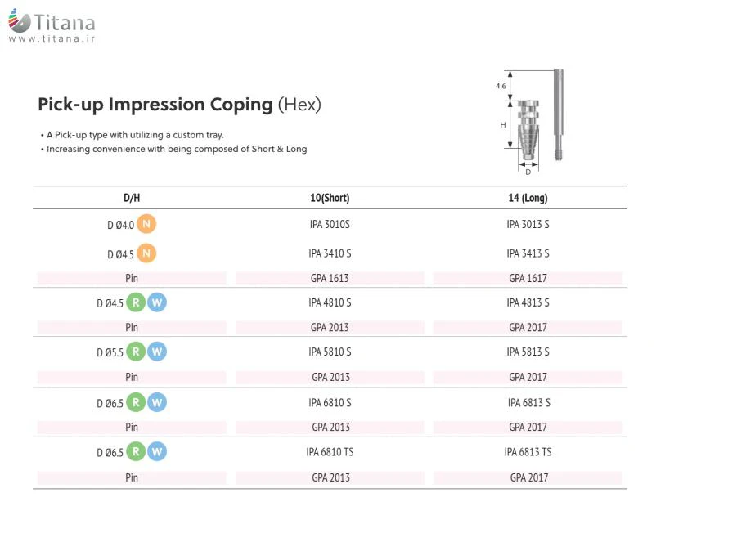Click the 10(Short) column header
This screenshot has width=737, height=560.
330,198
